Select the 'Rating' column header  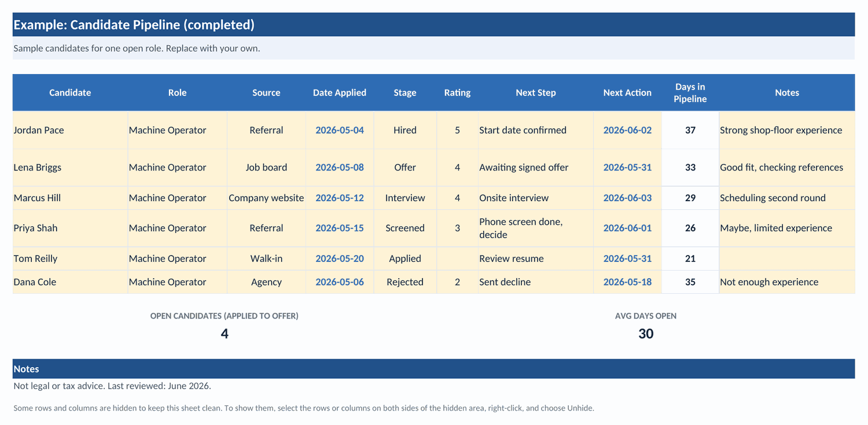[x=457, y=93]
